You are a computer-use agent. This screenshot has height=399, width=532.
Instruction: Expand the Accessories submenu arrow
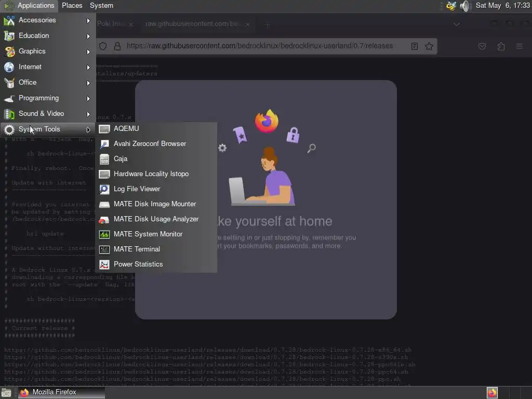(88, 21)
